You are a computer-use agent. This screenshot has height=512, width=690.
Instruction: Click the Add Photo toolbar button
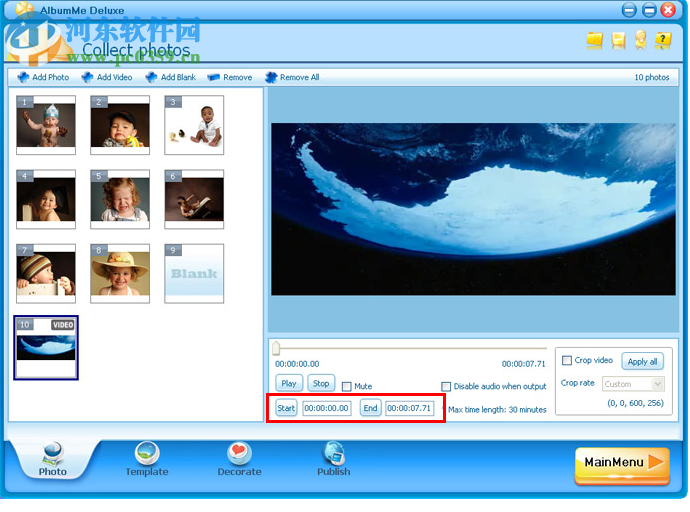[x=43, y=77]
